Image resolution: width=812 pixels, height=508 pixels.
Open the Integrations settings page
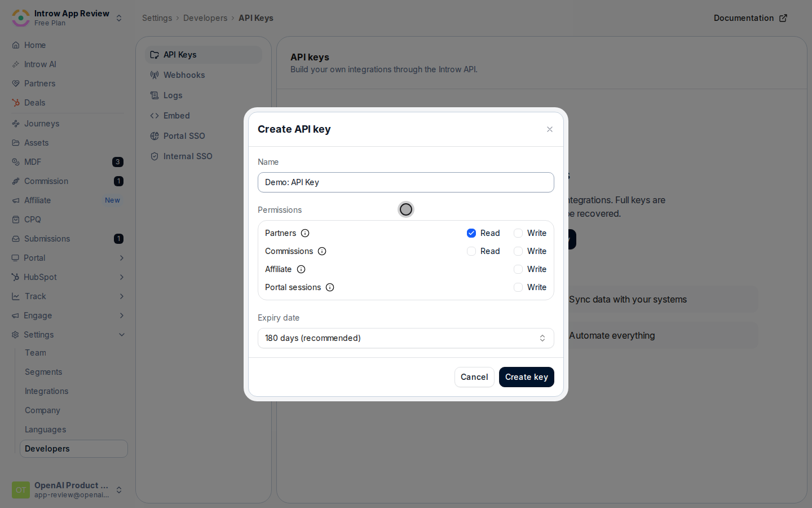point(46,391)
